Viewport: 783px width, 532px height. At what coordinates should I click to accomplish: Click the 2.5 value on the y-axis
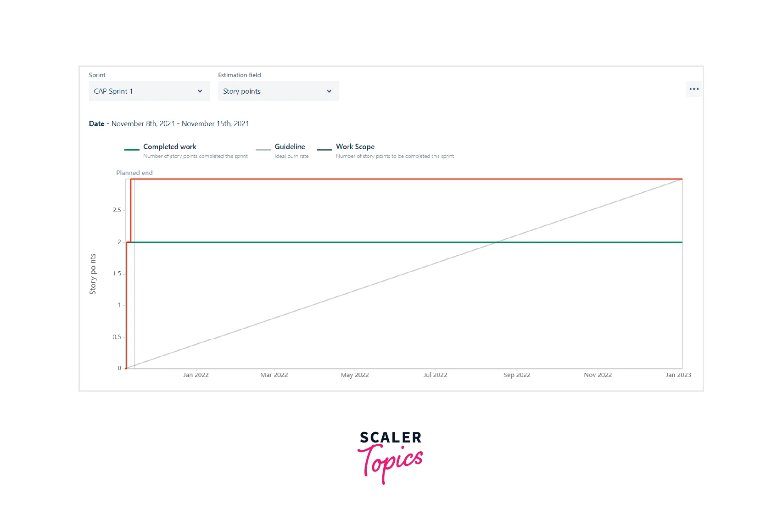117,210
